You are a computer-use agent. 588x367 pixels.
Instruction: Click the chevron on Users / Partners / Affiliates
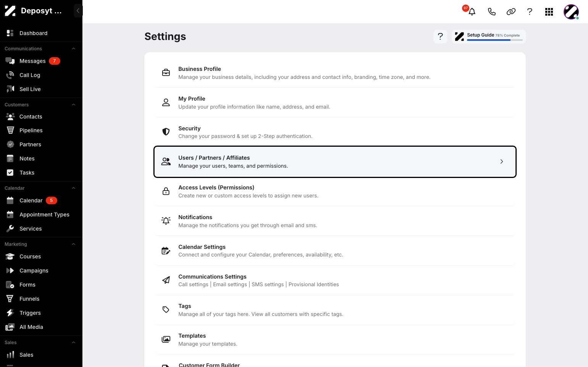pyautogui.click(x=501, y=162)
